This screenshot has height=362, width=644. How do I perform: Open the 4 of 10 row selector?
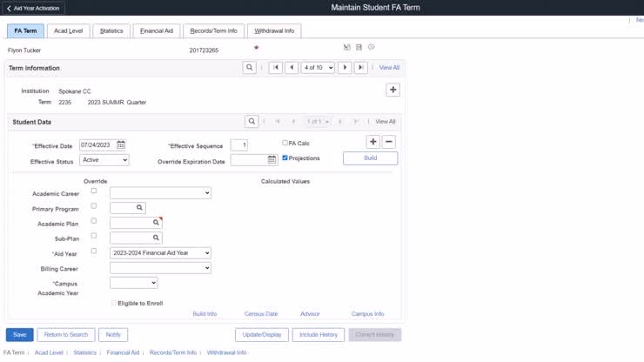[318, 68]
